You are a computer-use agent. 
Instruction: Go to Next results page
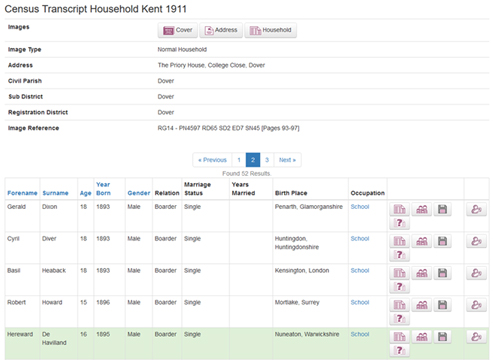pyautogui.click(x=287, y=160)
